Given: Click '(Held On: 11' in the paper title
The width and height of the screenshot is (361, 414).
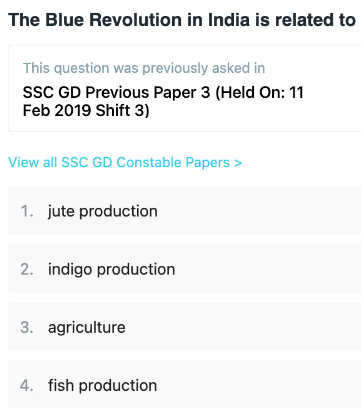Looking at the screenshot, I should click(x=260, y=93).
